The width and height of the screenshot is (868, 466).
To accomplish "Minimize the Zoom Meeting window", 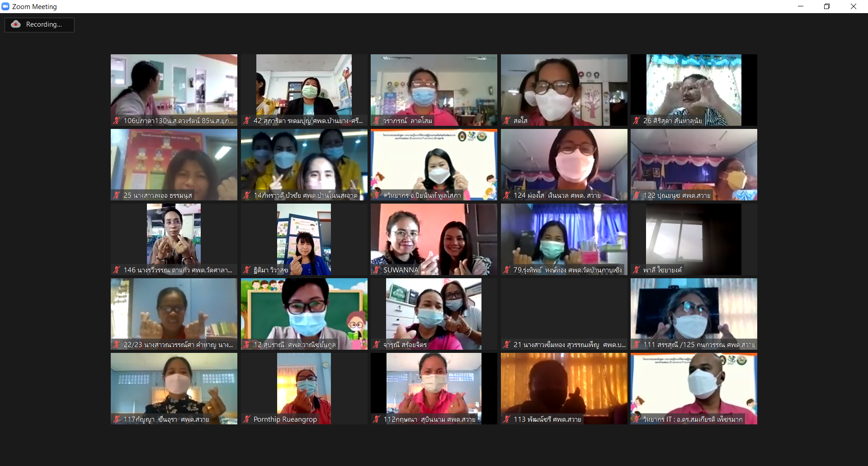I will pyautogui.click(x=801, y=6).
